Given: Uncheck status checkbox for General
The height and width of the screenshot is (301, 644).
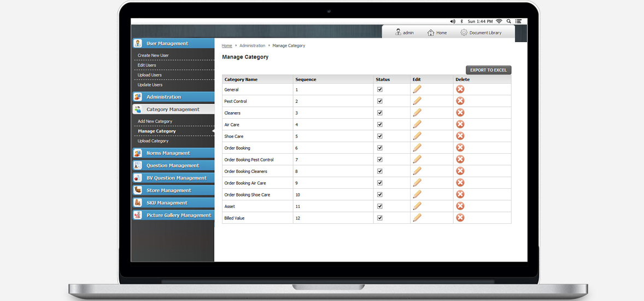Looking at the screenshot, I should [380, 89].
